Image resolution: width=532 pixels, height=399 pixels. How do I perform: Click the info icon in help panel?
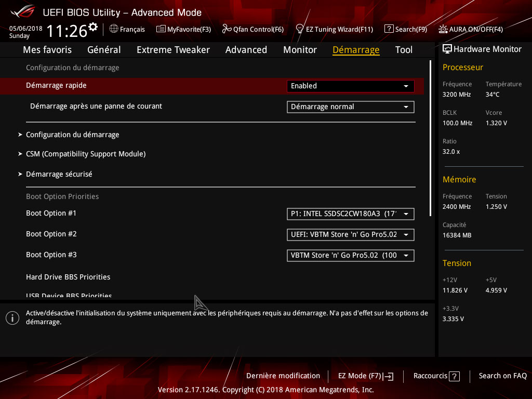pyautogui.click(x=12, y=317)
